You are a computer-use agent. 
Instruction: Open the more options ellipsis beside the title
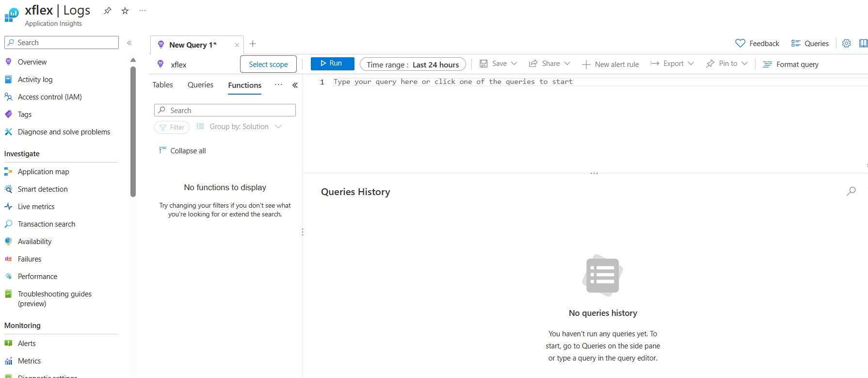click(x=142, y=11)
